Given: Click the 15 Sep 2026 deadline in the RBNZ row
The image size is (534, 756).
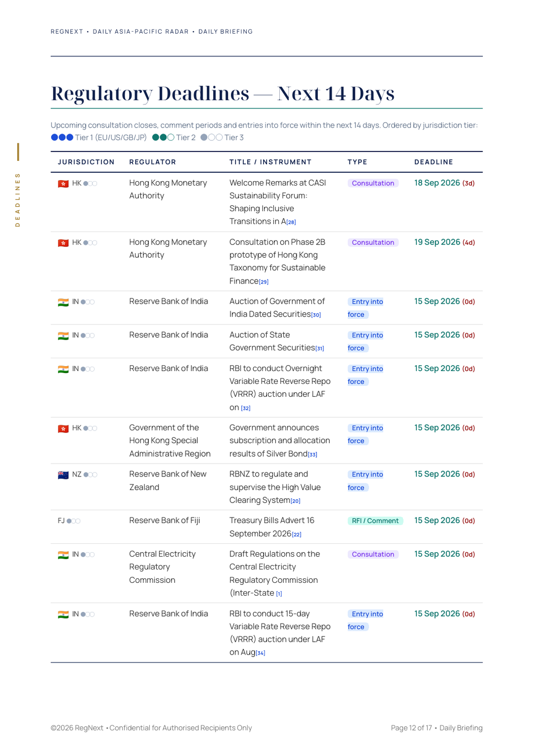Looking at the screenshot, I should pyautogui.click(x=437, y=474).
